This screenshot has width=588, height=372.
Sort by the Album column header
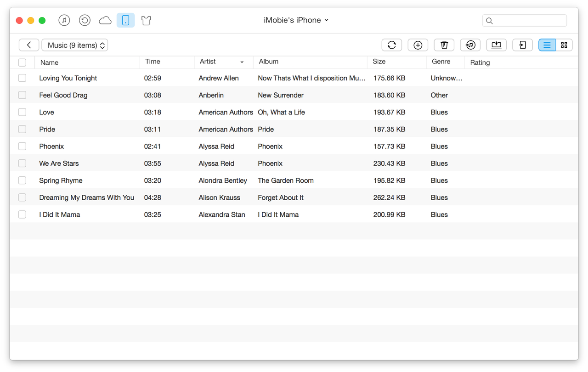pyautogui.click(x=269, y=62)
